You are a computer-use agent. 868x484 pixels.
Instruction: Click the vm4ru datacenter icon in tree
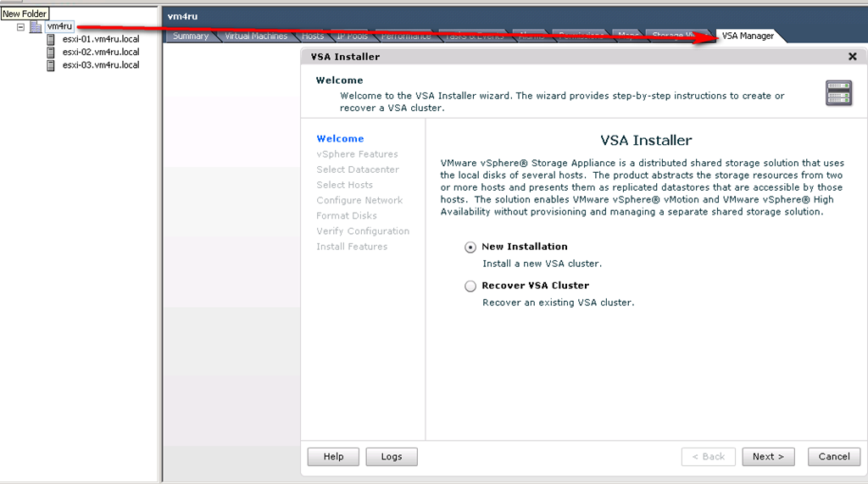pos(36,26)
